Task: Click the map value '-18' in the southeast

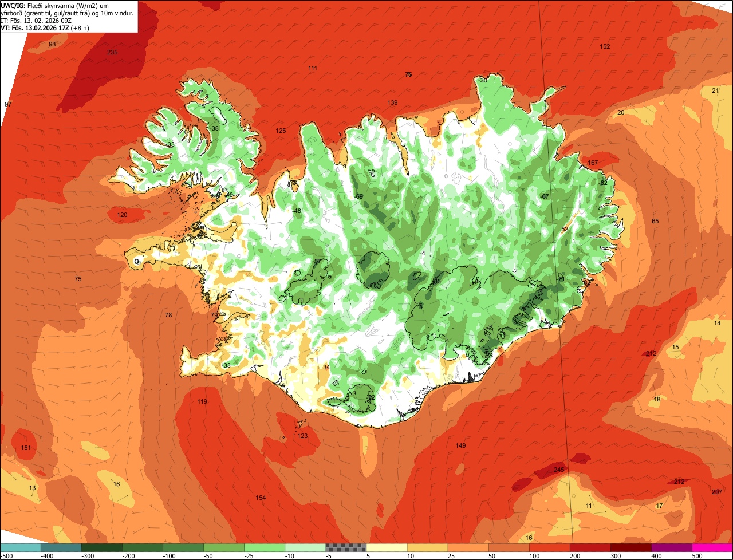Action: tap(656, 400)
